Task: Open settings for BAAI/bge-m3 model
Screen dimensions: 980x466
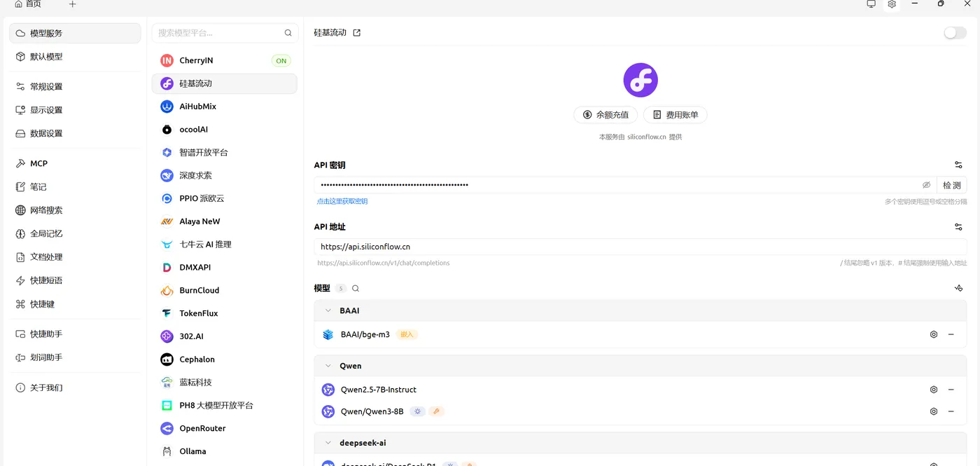Action: click(933, 335)
